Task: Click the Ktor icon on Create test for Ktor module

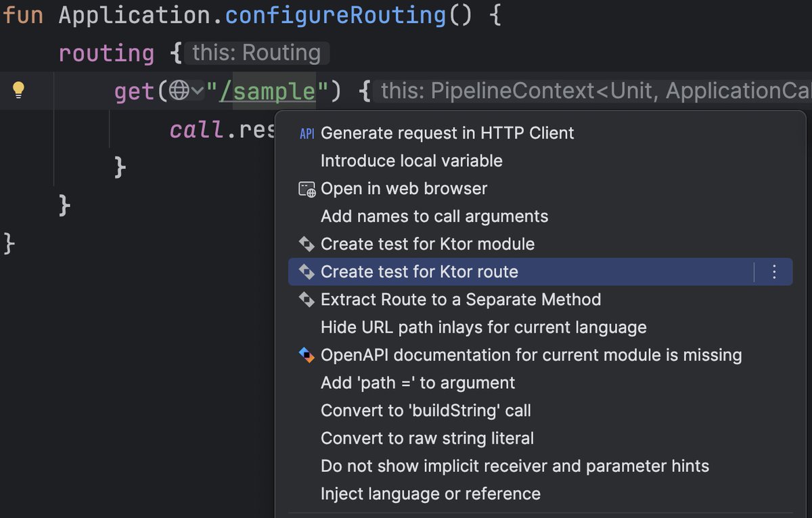Action: coord(307,244)
